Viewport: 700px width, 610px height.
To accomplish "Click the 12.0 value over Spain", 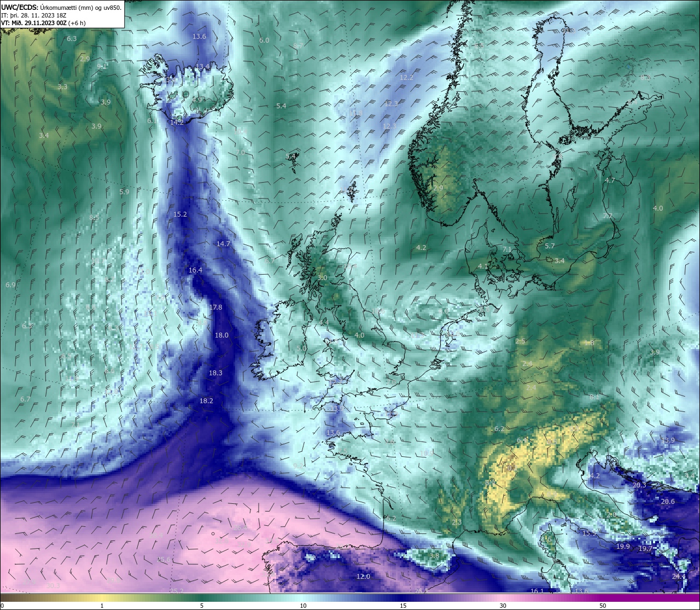I will coord(363,577).
